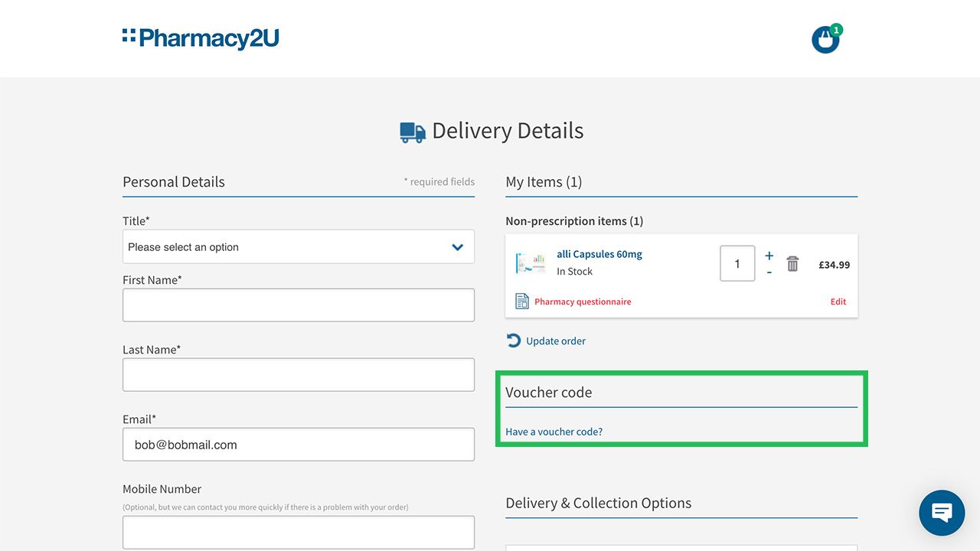Click the Delivery & Collection Options heading

tap(598, 503)
